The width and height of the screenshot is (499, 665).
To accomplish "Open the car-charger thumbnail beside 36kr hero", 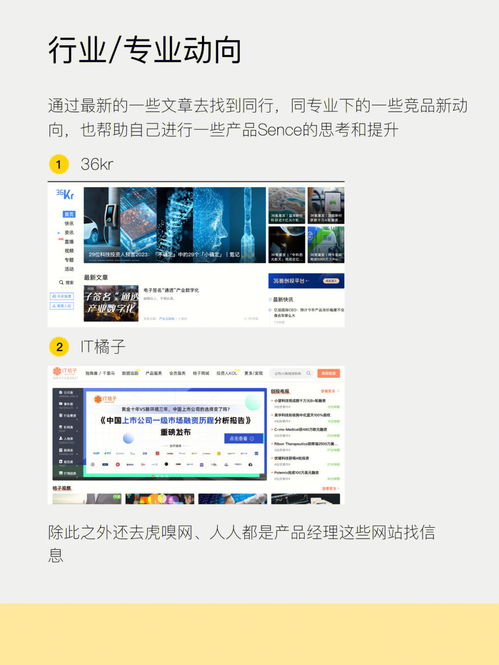I will 326,205.
